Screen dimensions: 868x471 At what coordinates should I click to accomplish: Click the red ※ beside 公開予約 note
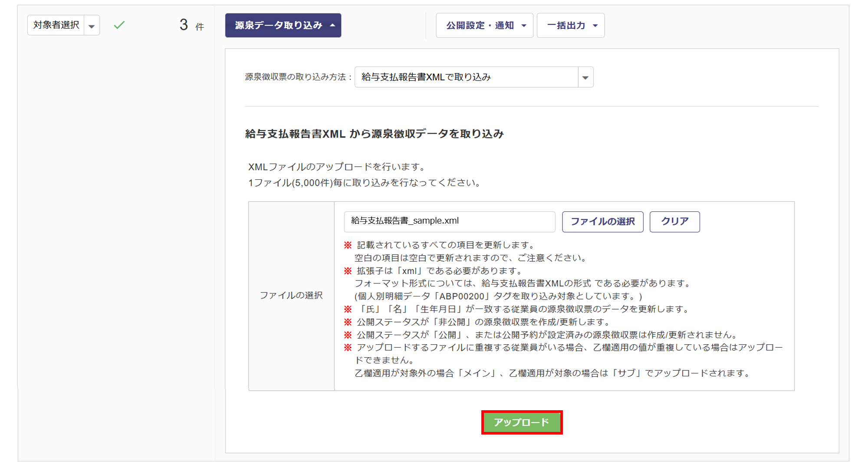coord(348,335)
